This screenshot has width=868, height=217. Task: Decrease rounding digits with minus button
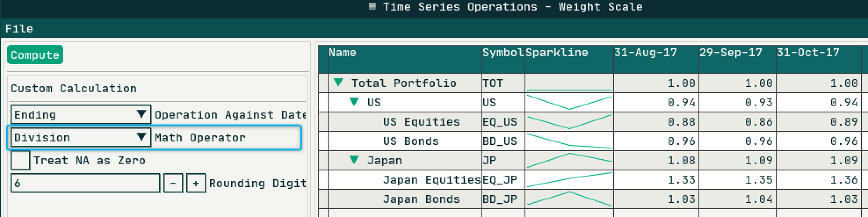tap(173, 183)
